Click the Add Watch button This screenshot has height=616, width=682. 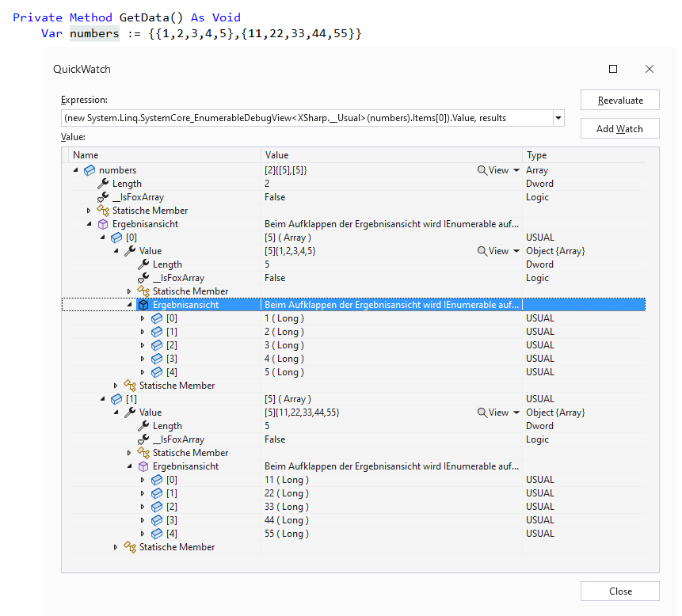point(619,129)
